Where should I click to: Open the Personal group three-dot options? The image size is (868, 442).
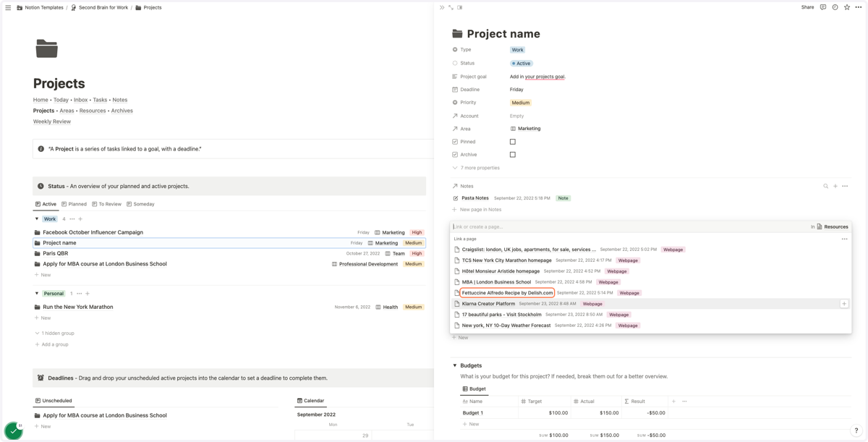[80, 294]
